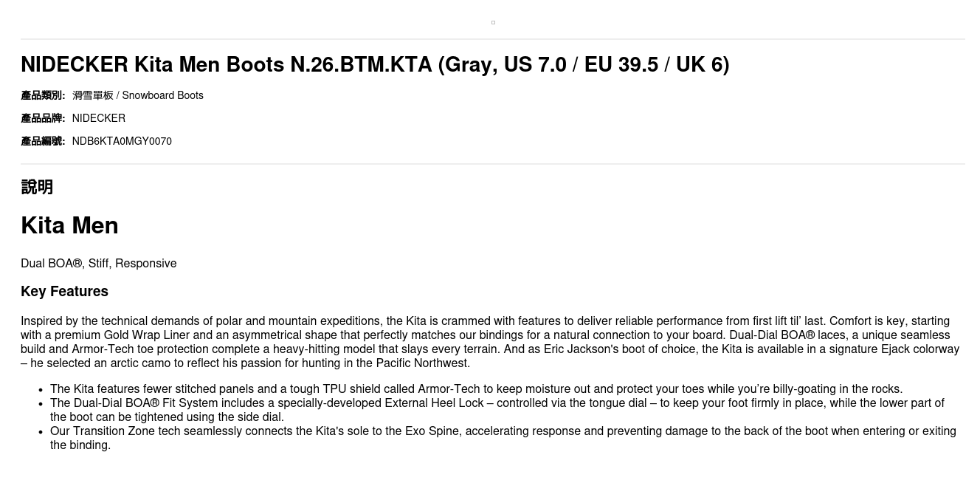Click the Key Features subheading

tap(64, 291)
